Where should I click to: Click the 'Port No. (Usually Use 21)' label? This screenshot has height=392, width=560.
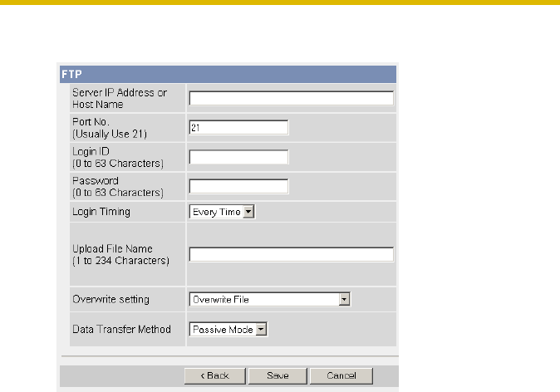[x=110, y=128]
